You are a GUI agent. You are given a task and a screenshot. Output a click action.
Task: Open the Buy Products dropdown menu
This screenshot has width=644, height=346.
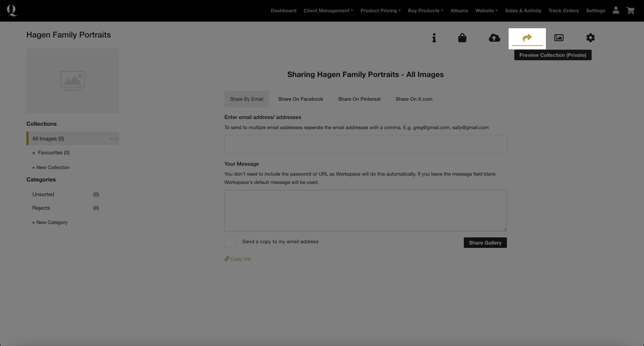[426, 11]
